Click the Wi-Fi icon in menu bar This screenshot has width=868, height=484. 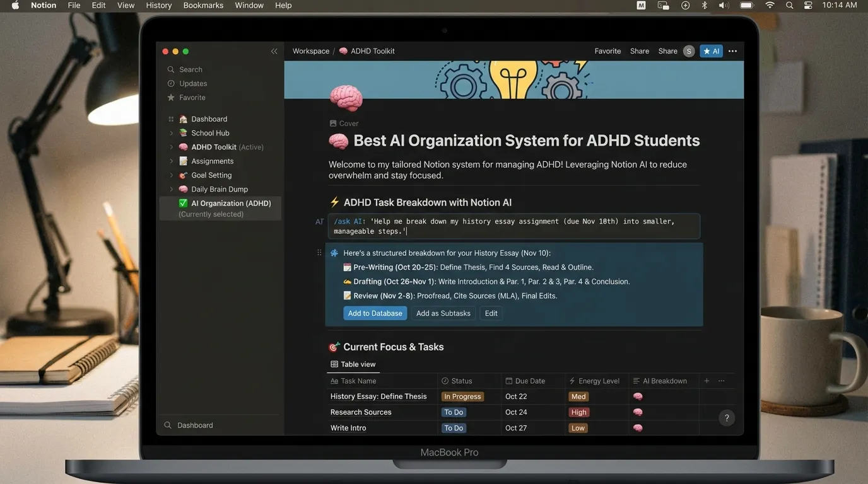tap(770, 5)
